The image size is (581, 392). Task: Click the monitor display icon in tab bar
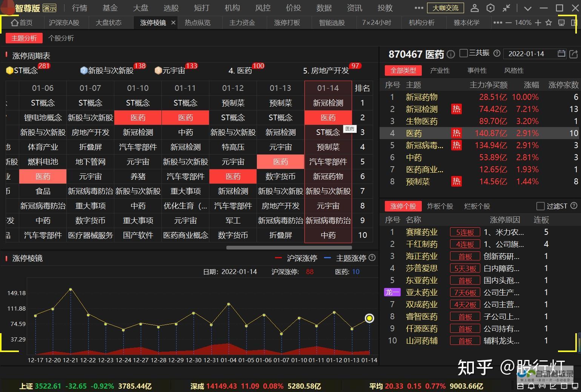(561, 23)
